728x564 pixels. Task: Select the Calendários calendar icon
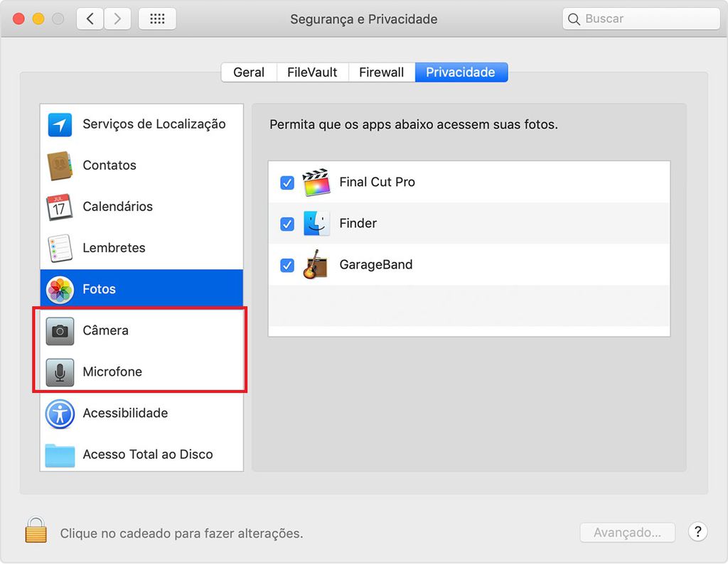[60, 207]
